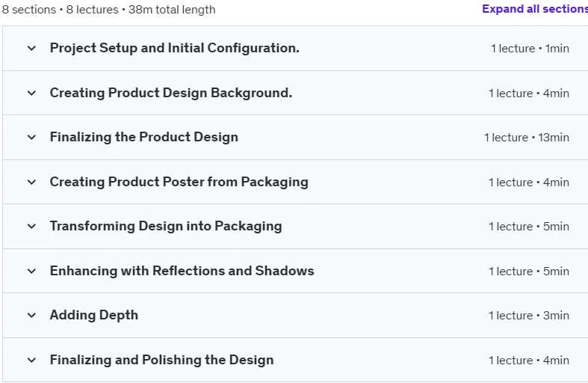Select Creating Product Design Background section title
Image resolution: width=588 pixels, height=383 pixels.
(171, 93)
